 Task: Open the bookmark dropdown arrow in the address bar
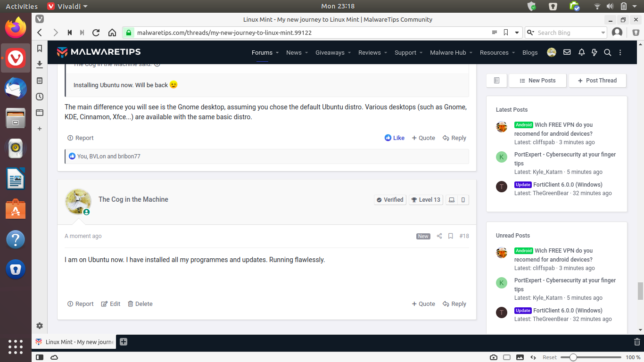(x=517, y=33)
